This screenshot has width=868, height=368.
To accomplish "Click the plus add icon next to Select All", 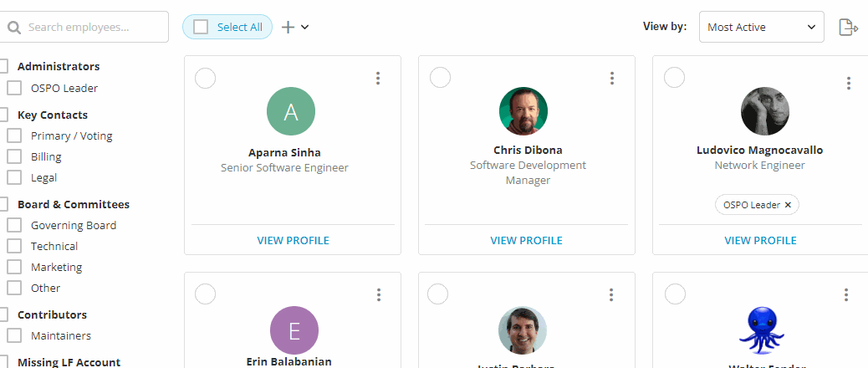I will click(x=288, y=27).
